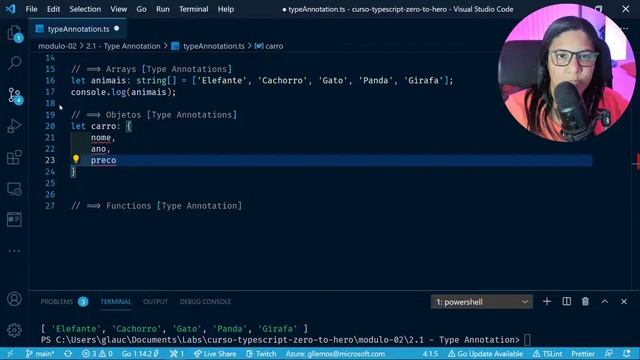
Task: Click the VS Code logo icon
Action: (x=11, y=9)
